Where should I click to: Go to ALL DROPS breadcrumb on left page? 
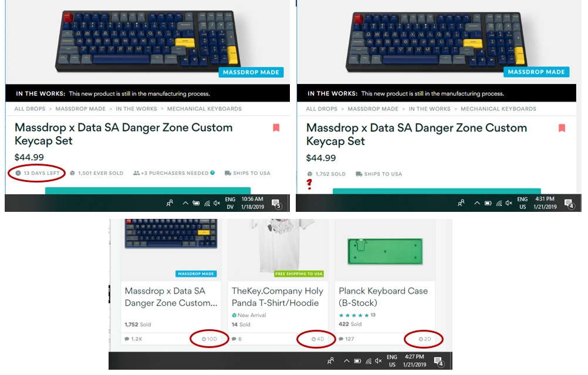(x=29, y=109)
